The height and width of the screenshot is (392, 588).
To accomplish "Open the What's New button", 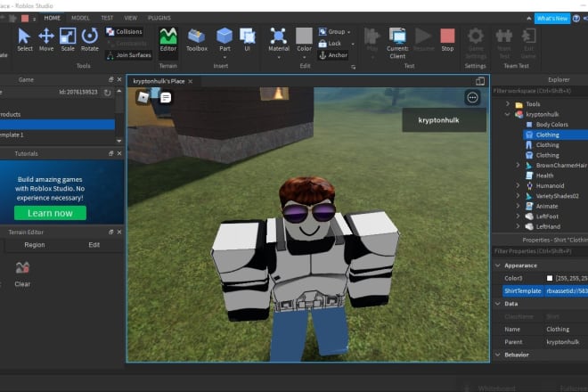I will click(x=552, y=19).
